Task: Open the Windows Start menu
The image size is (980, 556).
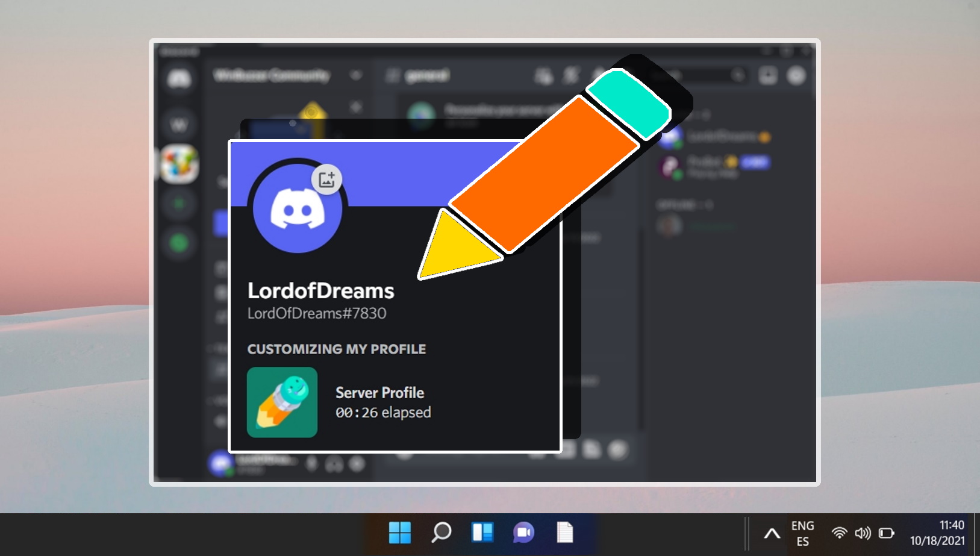Action: pyautogui.click(x=400, y=533)
